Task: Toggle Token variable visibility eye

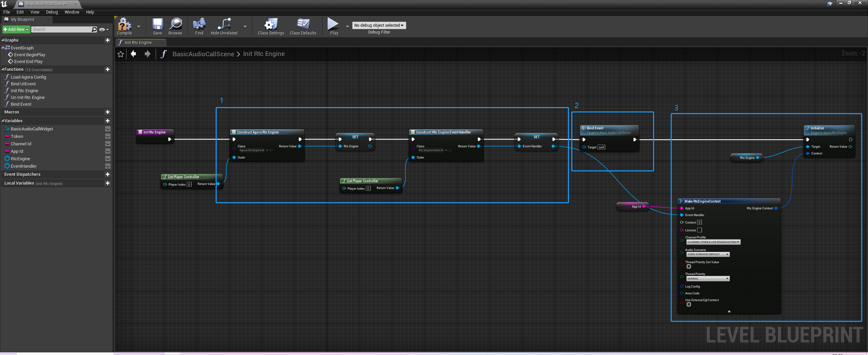Action: coord(108,136)
